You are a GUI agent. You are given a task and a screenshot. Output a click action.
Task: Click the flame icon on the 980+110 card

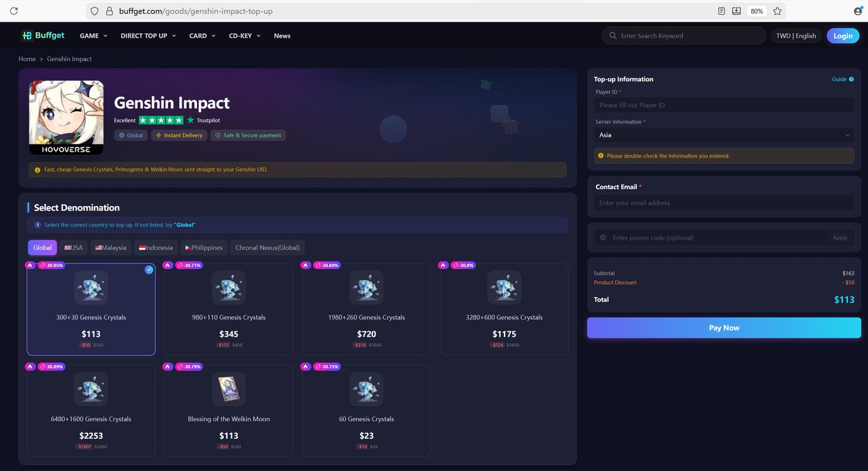pyautogui.click(x=168, y=265)
